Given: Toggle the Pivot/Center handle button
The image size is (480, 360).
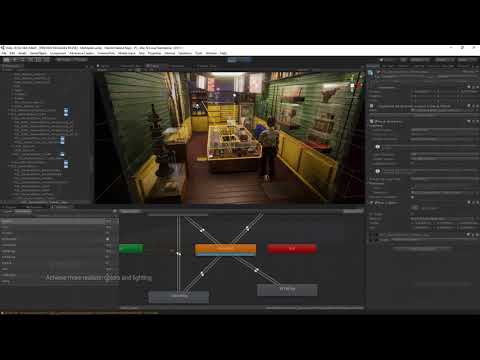Looking at the screenshot, I should pos(63,60).
